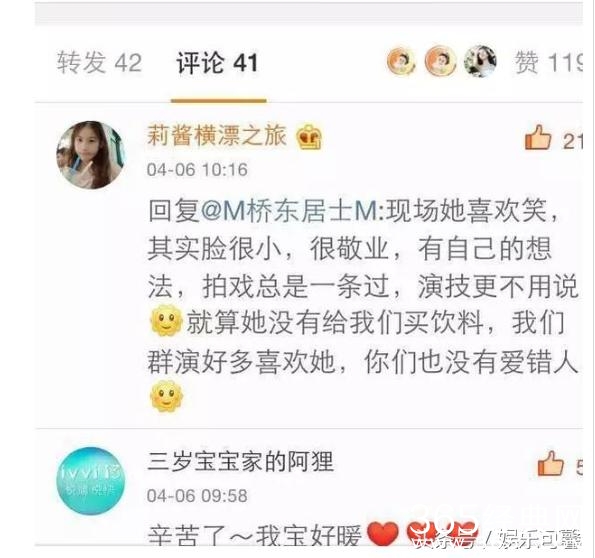Open the teal avatar of 三岁宝宝家的阿狸
Image resolution: width=595 pixels, height=558 pixels.
pos(90,481)
